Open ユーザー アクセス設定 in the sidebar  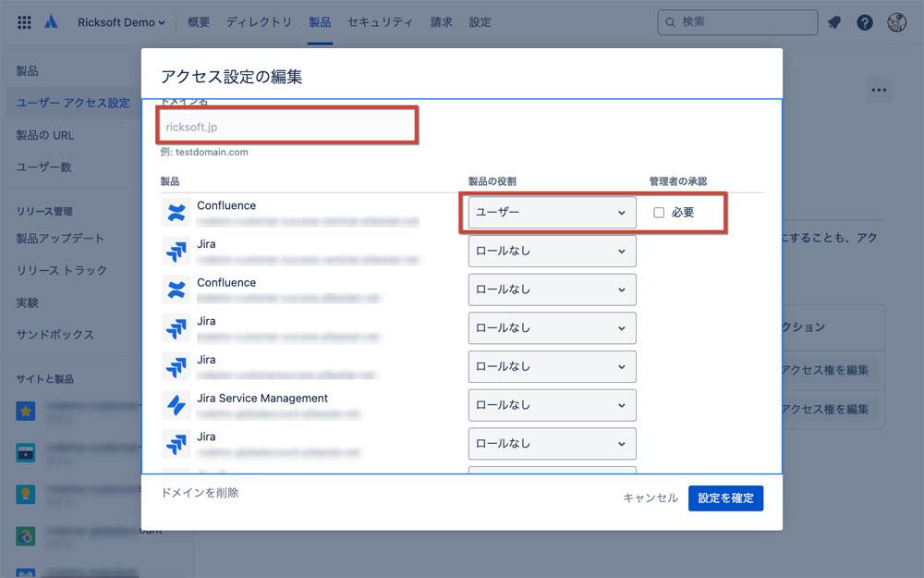pyautogui.click(x=73, y=104)
